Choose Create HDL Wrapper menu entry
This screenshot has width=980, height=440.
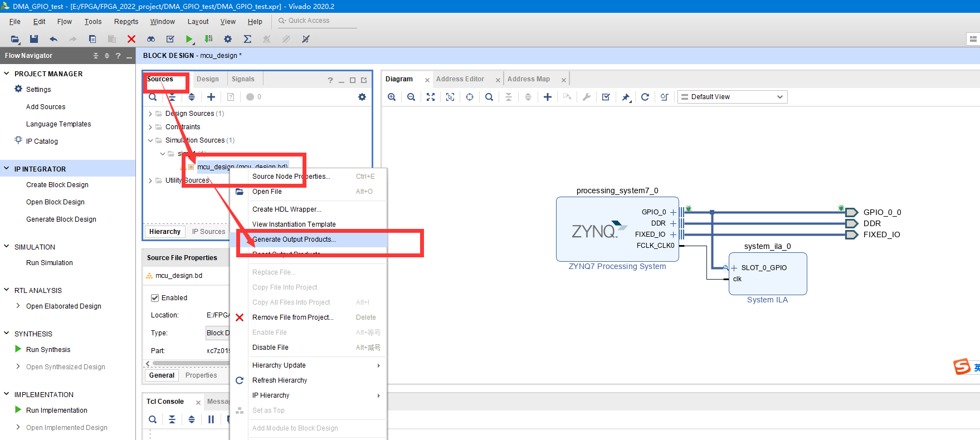click(x=286, y=209)
